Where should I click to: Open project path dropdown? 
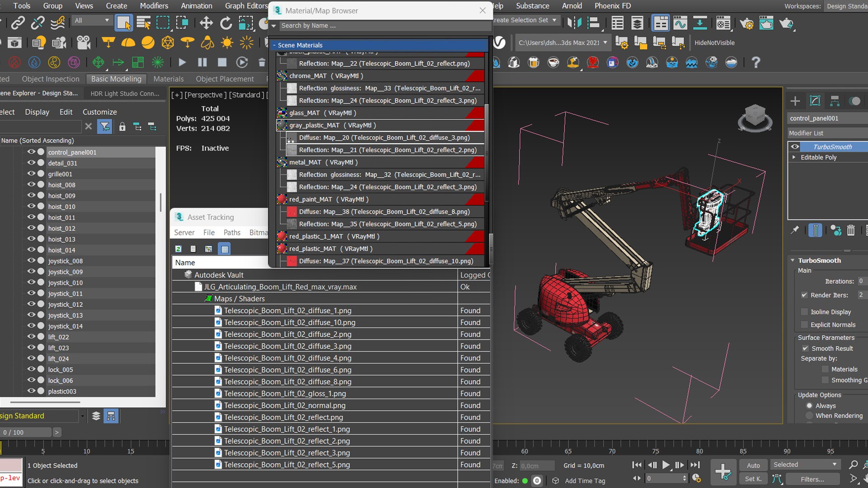[605, 43]
